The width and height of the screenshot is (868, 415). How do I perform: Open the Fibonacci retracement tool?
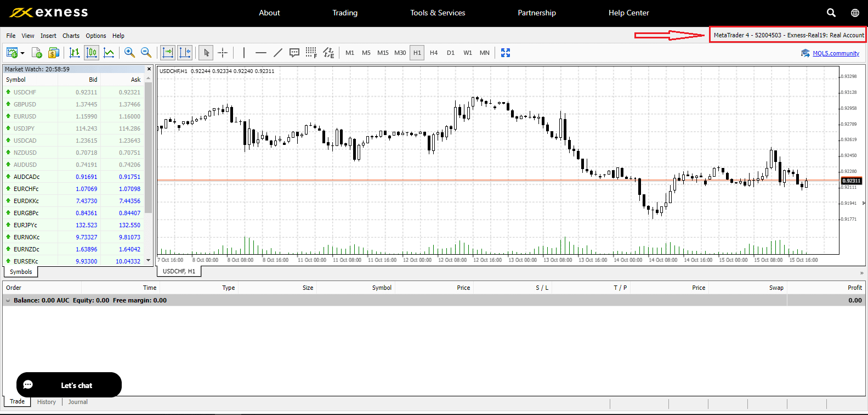311,53
